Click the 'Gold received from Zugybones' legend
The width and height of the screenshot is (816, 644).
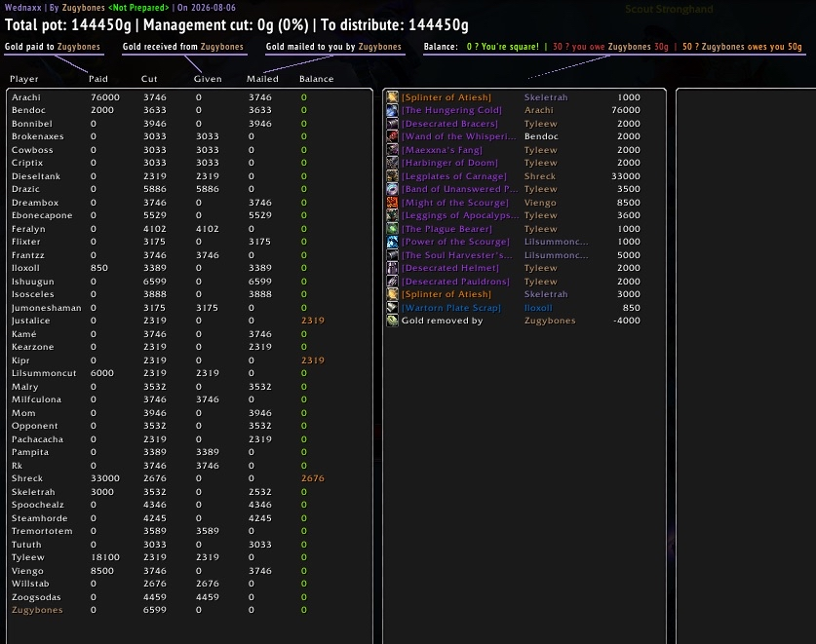coord(182,47)
